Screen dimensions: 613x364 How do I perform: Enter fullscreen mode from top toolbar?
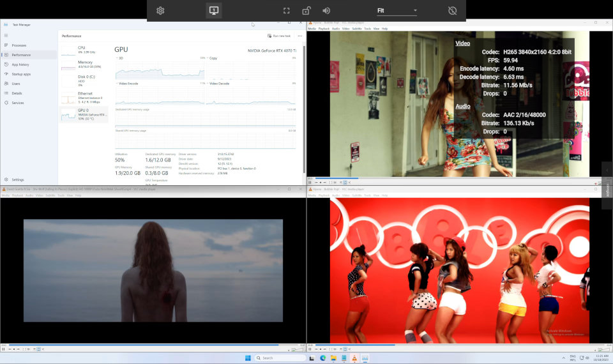pos(287,11)
